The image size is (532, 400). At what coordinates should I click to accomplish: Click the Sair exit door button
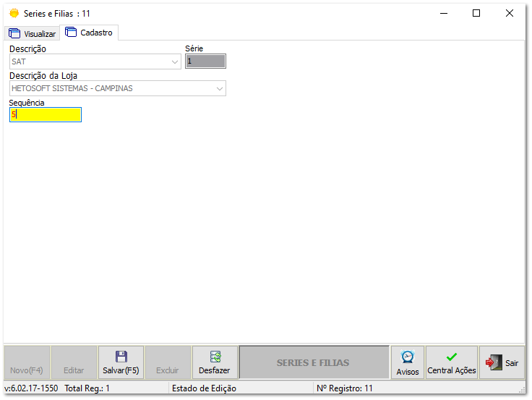click(502, 362)
